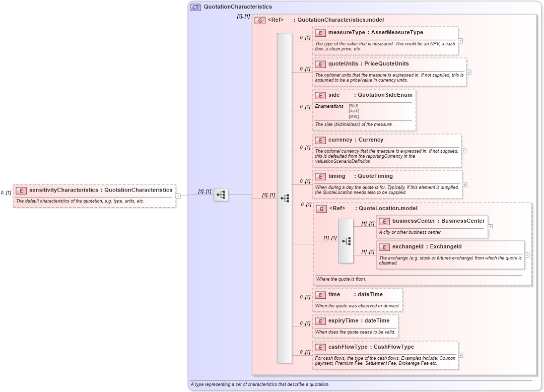Open the AssetMeasureType type reference
544x392 pixels.
397,33
